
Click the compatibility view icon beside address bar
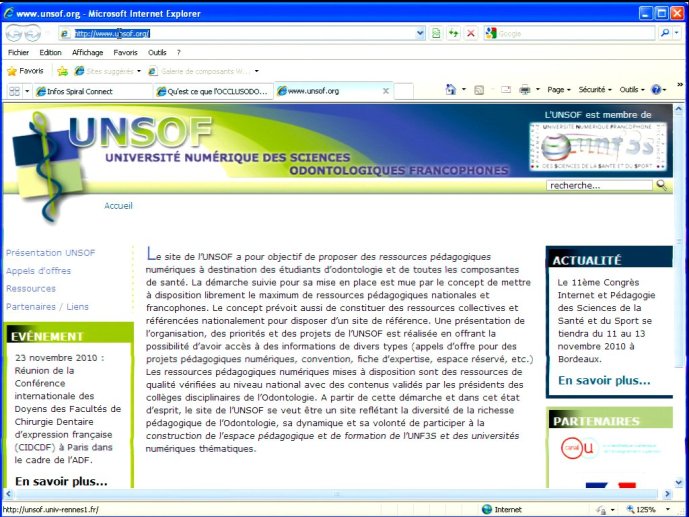435,33
